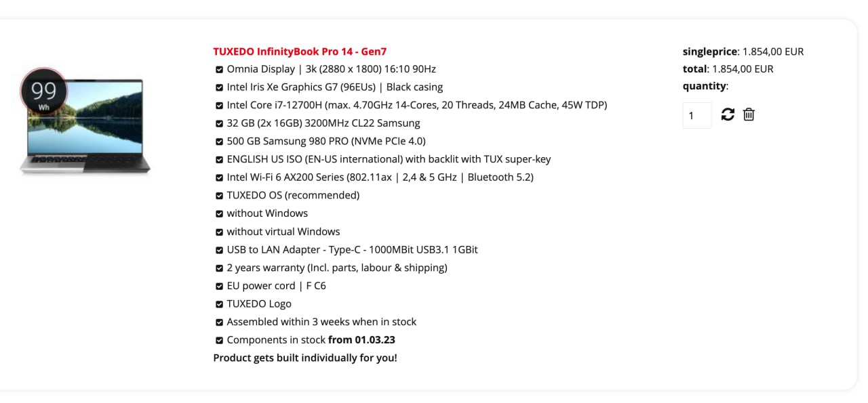
Task: Toggle the TUXEDO Logo checkbox
Action: pyautogui.click(x=219, y=304)
